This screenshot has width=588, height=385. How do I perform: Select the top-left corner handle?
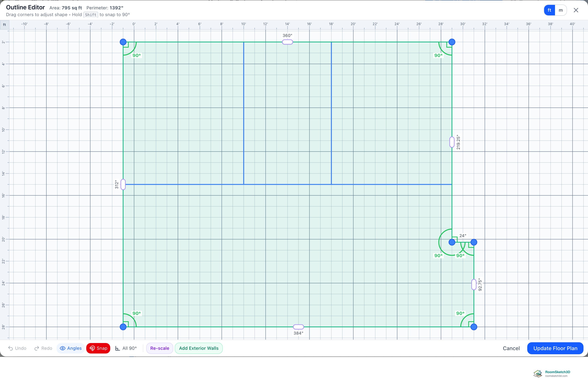(123, 42)
